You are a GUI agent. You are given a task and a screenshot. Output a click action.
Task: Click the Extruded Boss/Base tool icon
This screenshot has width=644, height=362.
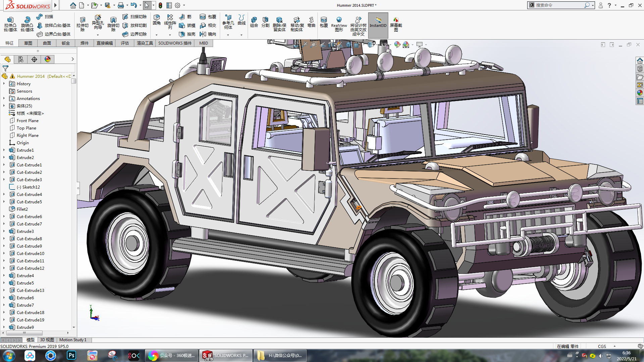click(x=10, y=20)
